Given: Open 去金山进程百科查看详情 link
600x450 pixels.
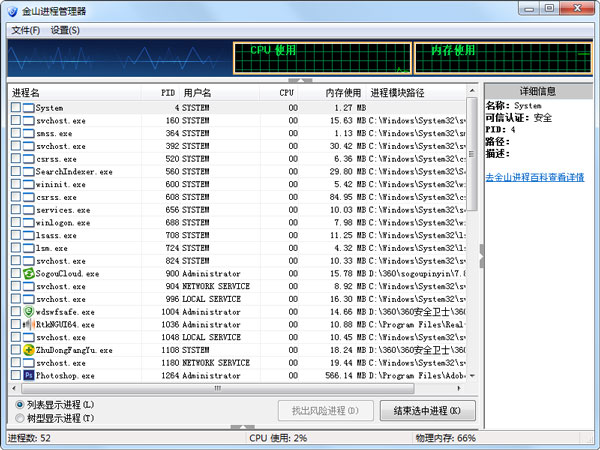Looking at the screenshot, I should click(535, 177).
